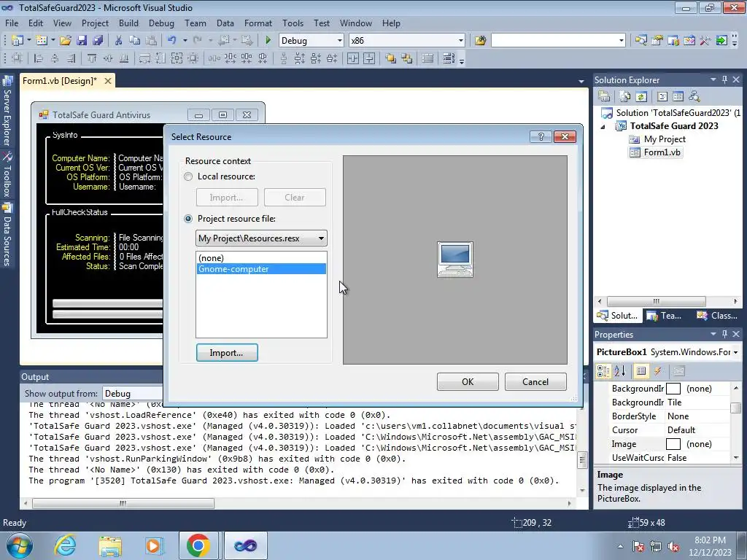The image size is (747, 560).
Task: Select Form1.vb in Solution Explorer
Action: (656, 152)
